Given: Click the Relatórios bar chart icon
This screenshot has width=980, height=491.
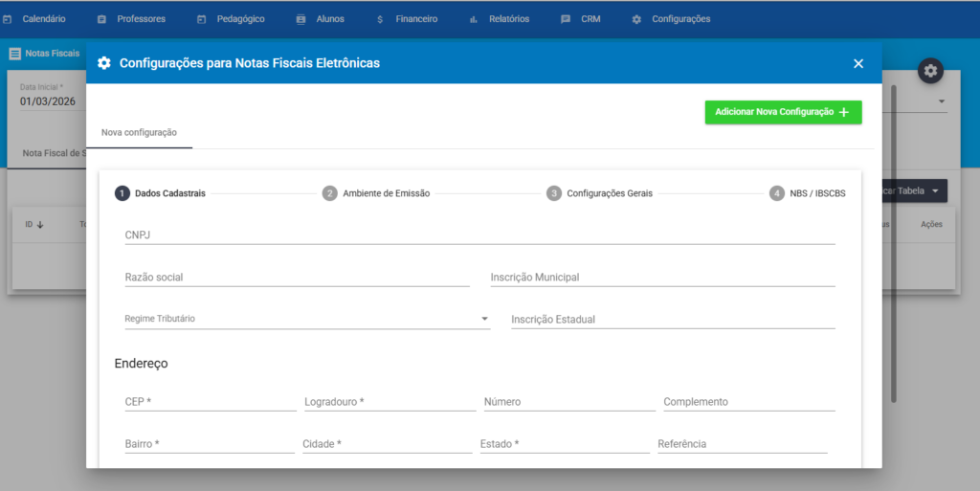Looking at the screenshot, I should 474,19.
